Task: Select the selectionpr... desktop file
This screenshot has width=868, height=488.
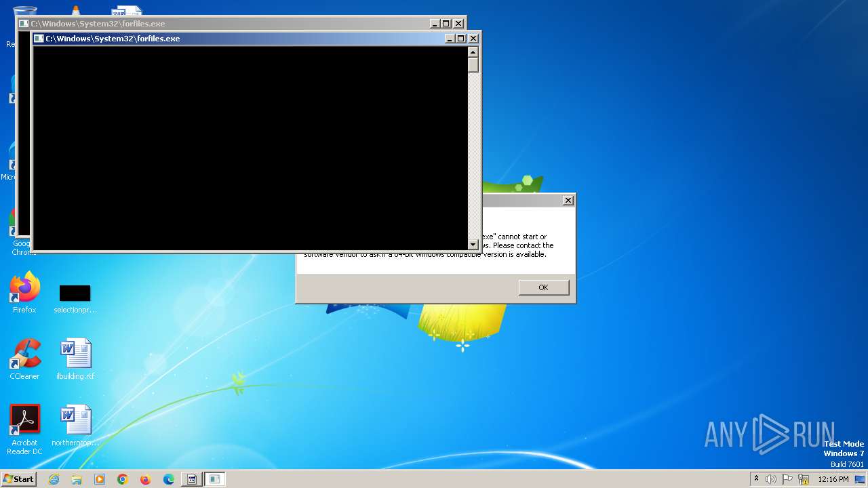Action: coord(75,299)
